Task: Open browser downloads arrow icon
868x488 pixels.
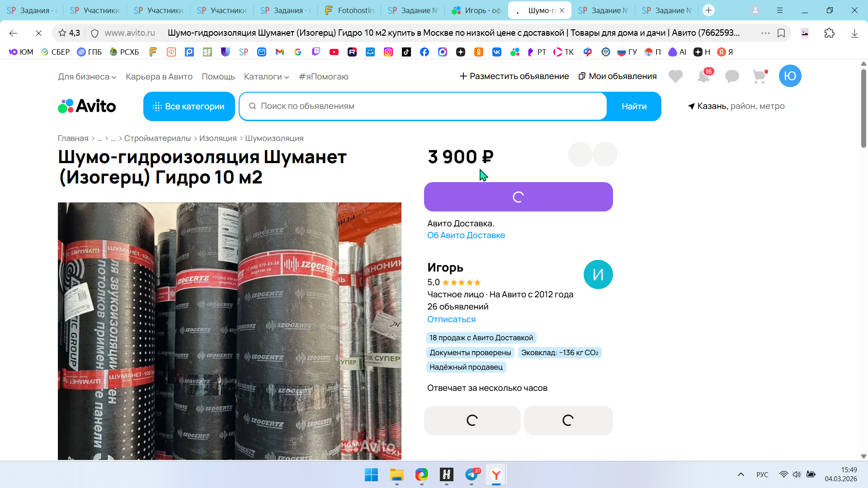Action: (854, 33)
